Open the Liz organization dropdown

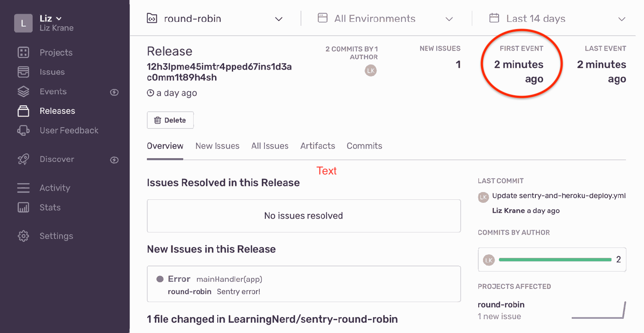click(51, 18)
